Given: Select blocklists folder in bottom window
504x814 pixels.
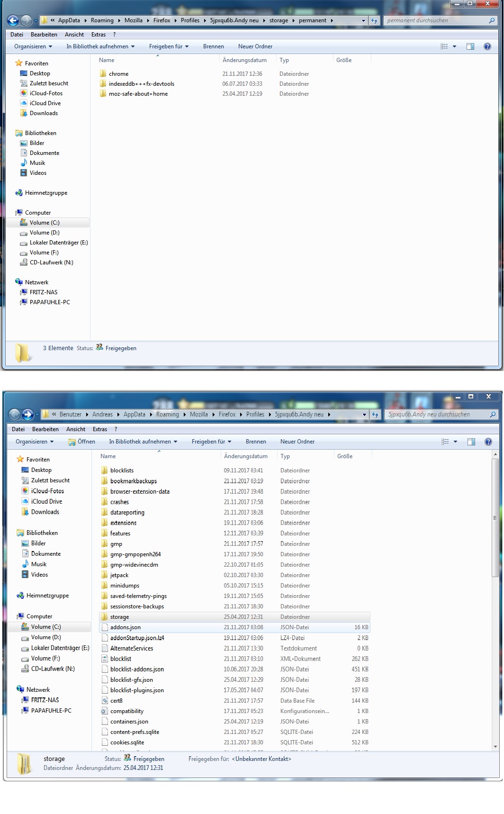Looking at the screenshot, I should click(x=122, y=470).
